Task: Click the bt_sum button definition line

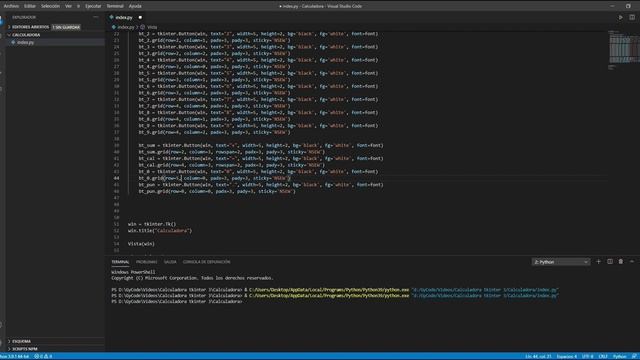Action: [x=261, y=145]
